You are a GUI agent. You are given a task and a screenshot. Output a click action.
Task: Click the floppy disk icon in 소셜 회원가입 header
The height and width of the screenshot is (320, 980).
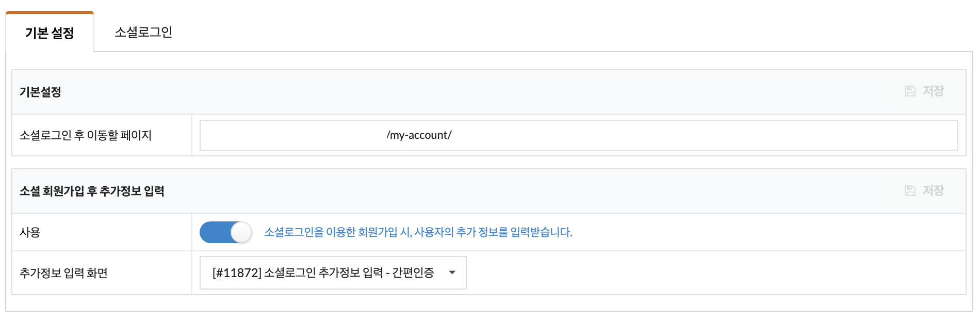pos(910,190)
